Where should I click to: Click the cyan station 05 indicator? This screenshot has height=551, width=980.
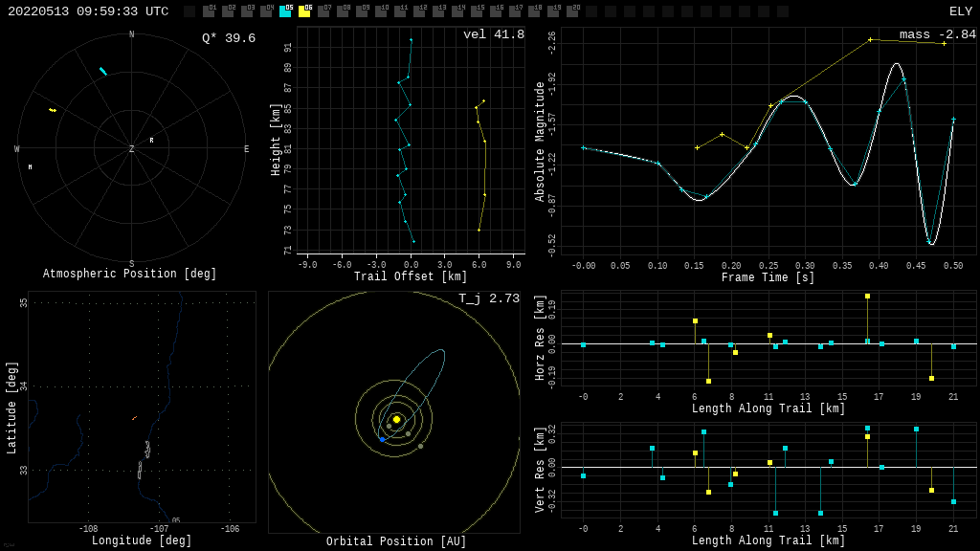pyautogui.click(x=285, y=11)
